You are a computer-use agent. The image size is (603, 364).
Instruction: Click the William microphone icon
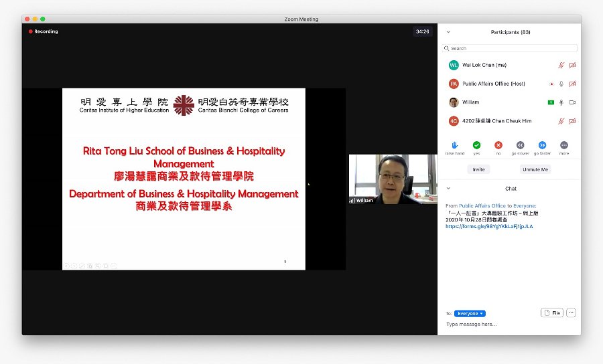561,102
